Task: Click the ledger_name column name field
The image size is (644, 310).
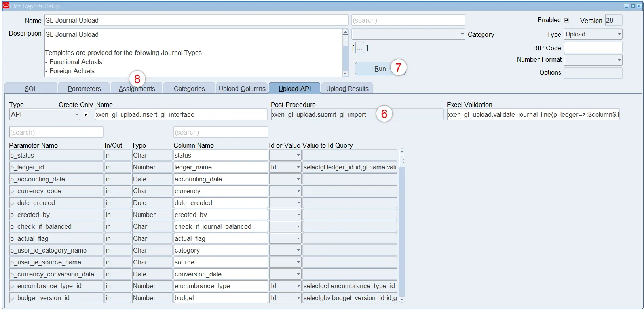Action: tap(220, 167)
